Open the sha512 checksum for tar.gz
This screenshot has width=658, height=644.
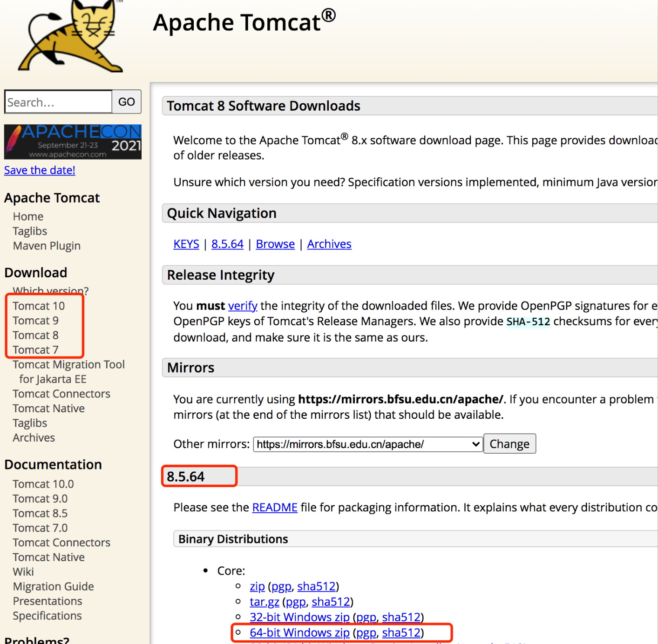click(x=331, y=602)
